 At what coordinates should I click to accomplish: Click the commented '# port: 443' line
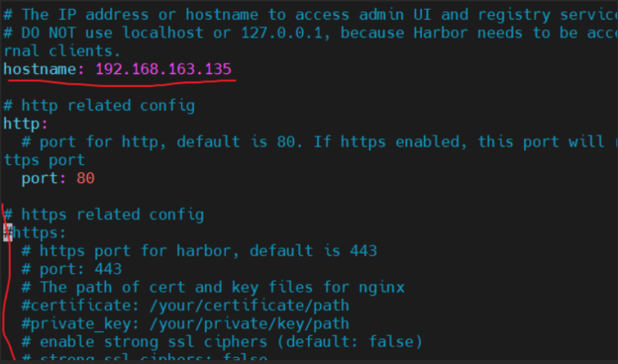[x=71, y=269]
